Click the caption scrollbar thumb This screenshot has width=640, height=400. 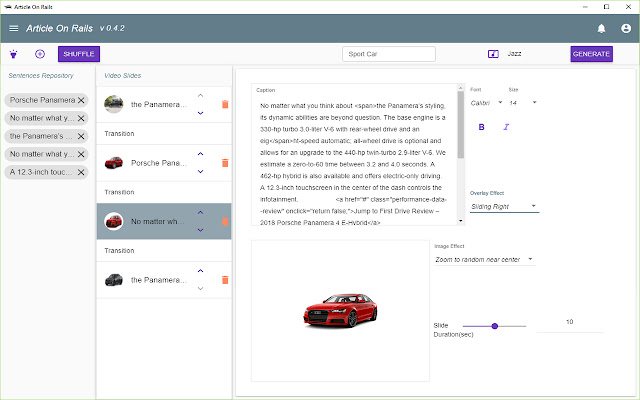[460, 125]
